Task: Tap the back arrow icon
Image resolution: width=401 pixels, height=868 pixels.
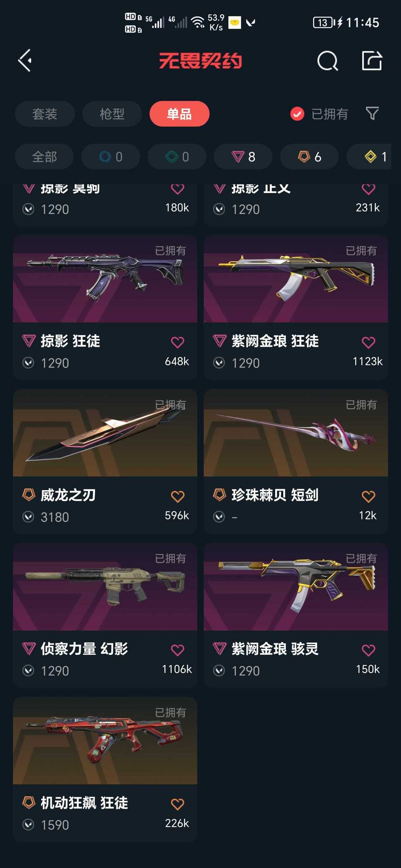Action: [x=25, y=60]
